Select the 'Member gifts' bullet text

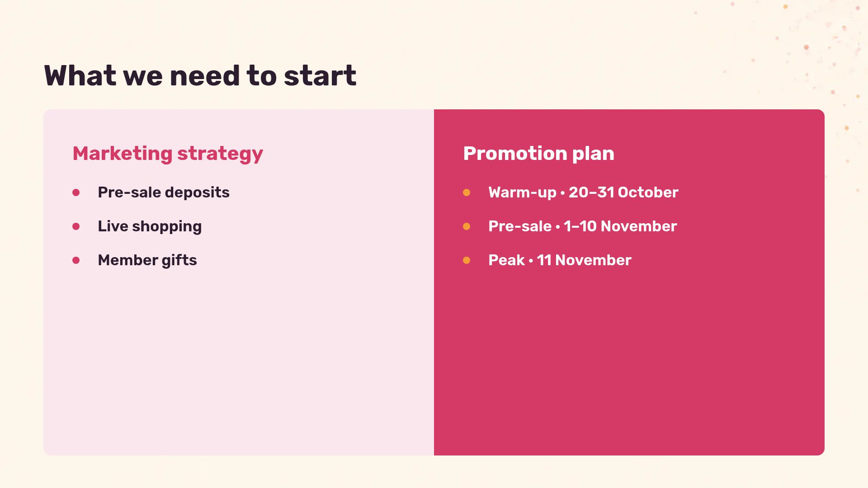[x=147, y=260]
